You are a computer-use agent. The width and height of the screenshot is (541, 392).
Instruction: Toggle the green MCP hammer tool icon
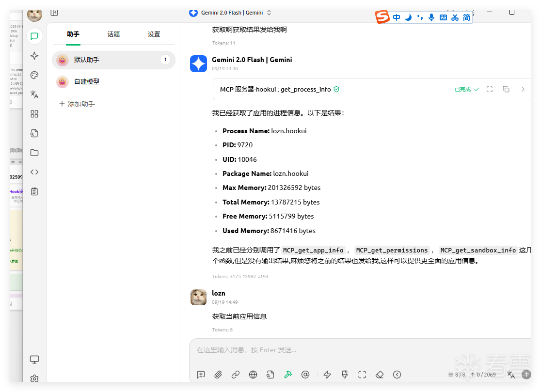[288, 375]
